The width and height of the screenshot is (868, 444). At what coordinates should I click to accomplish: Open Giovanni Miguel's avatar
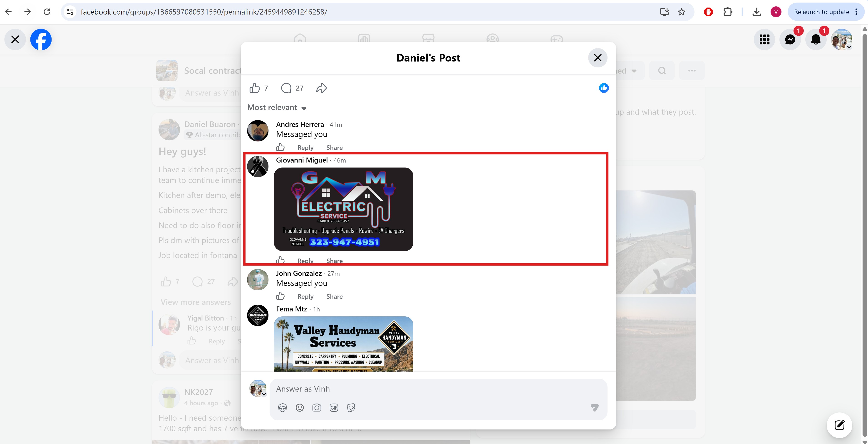coord(258,166)
